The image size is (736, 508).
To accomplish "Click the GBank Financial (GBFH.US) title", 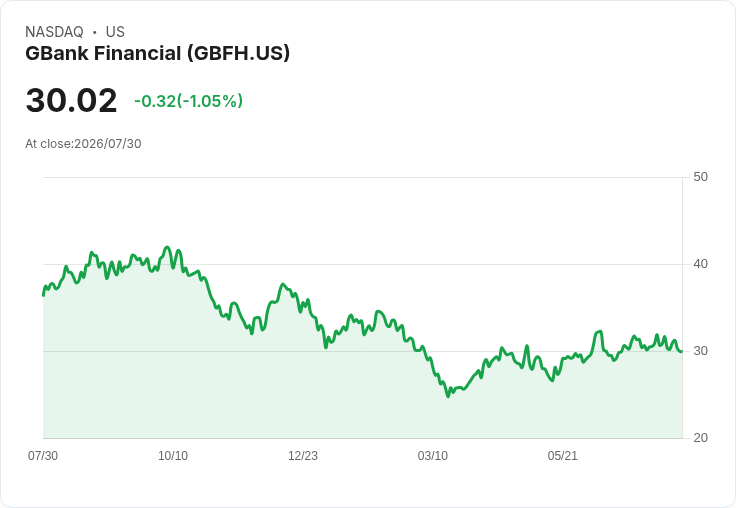I will click(x=157, y=53).
